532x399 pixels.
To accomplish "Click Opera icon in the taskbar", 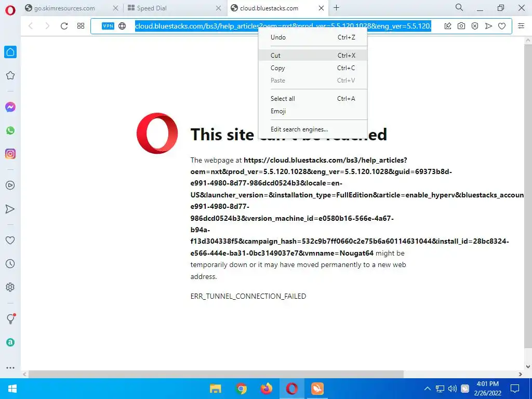I will click(292, 389).
